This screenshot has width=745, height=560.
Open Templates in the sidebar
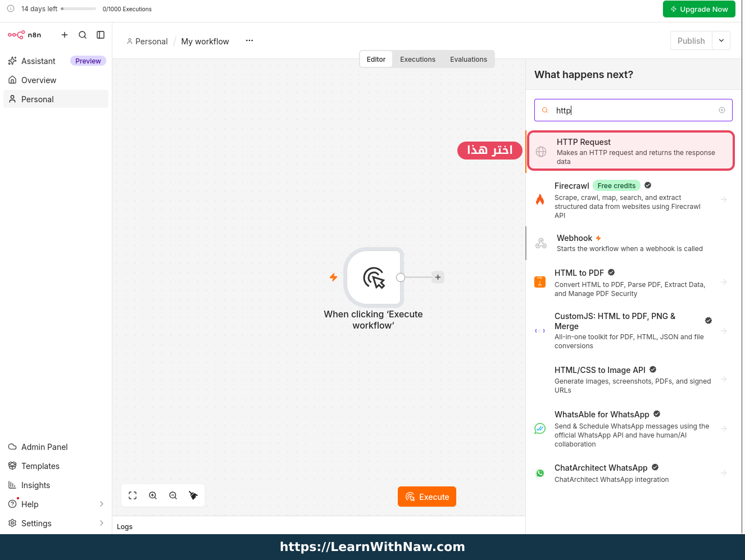56,466
